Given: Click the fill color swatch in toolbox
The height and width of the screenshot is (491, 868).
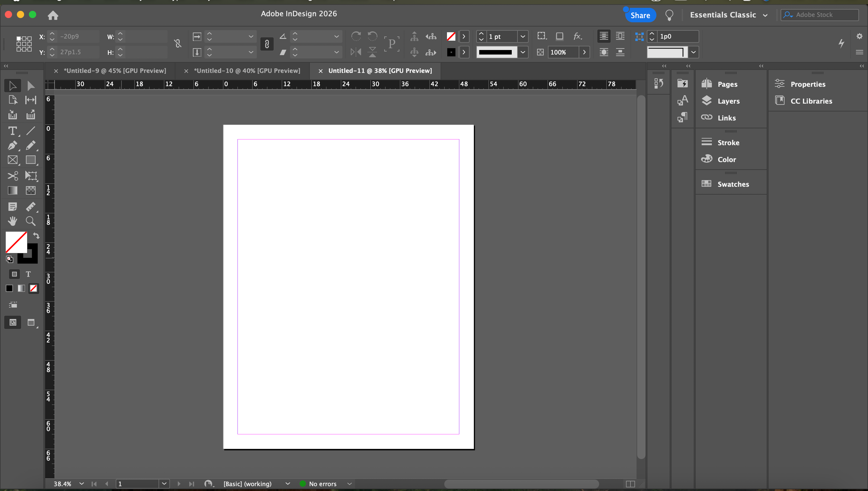Looking at the screenshot, I should [x=16, y=242].
